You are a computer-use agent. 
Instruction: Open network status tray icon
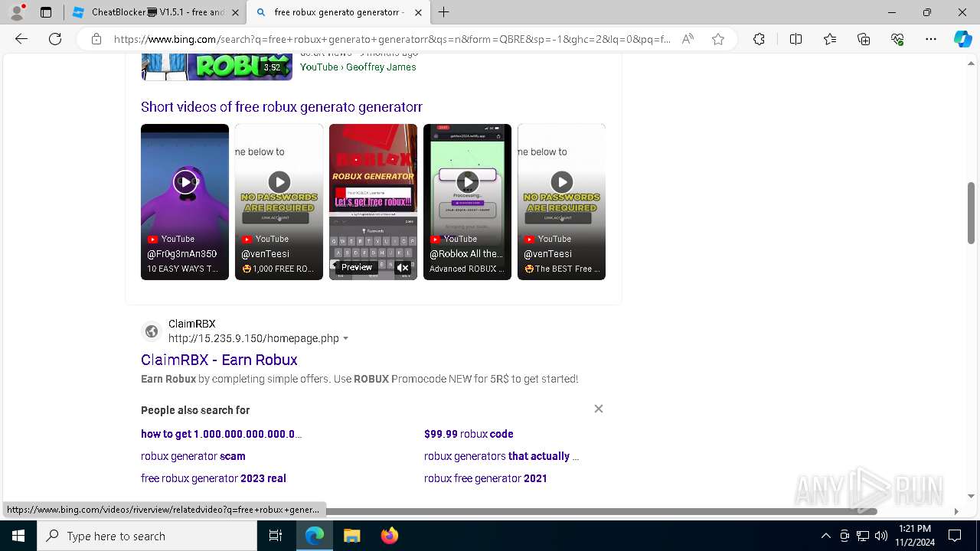click(x=863, y=536)
